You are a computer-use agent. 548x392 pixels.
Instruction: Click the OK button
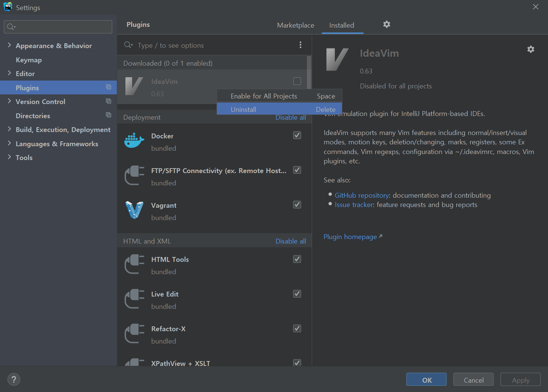(426, 380)
